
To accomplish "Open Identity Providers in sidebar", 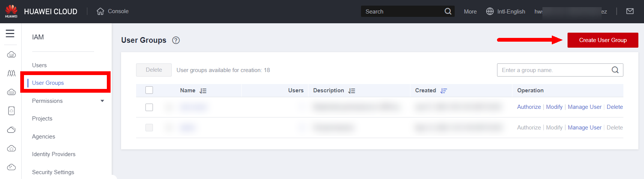I will tap(54, 154).
